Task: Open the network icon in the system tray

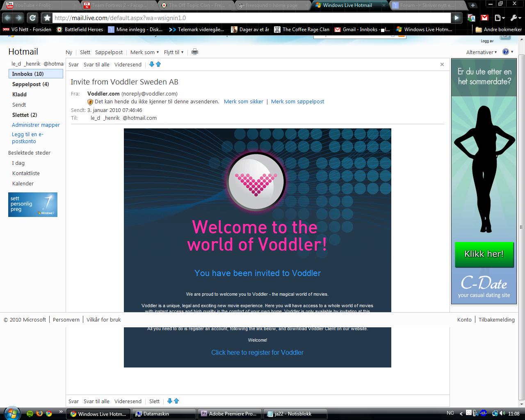Action: [495, 413]
